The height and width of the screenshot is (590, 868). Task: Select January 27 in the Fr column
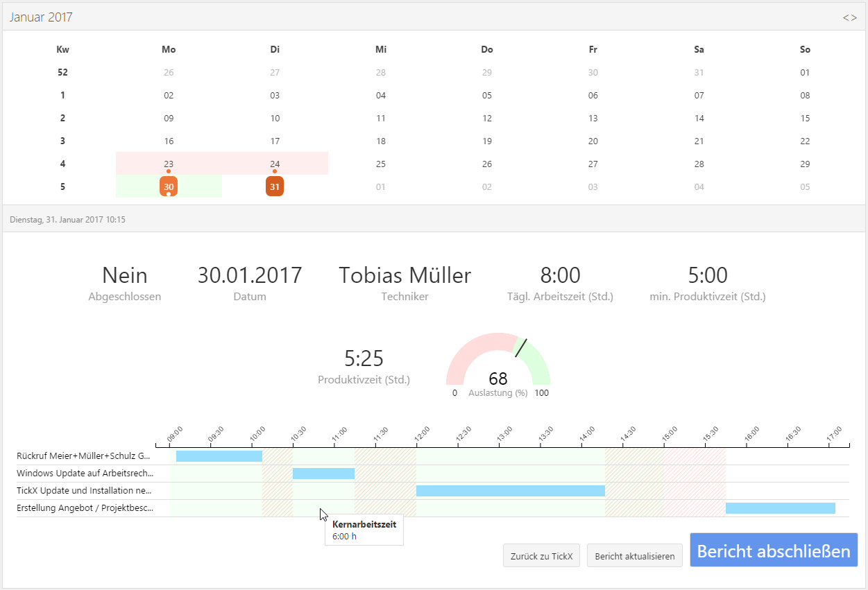point(593,164)
